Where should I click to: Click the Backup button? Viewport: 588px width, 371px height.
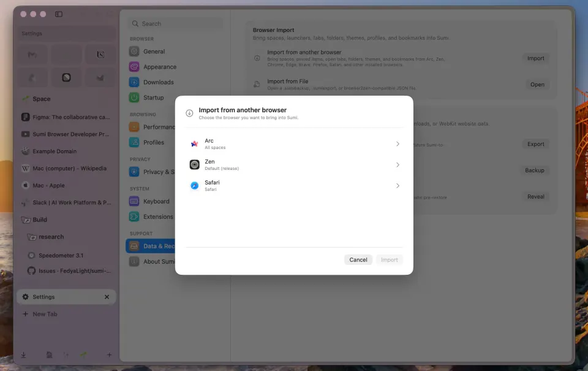(x=534, y=170)
